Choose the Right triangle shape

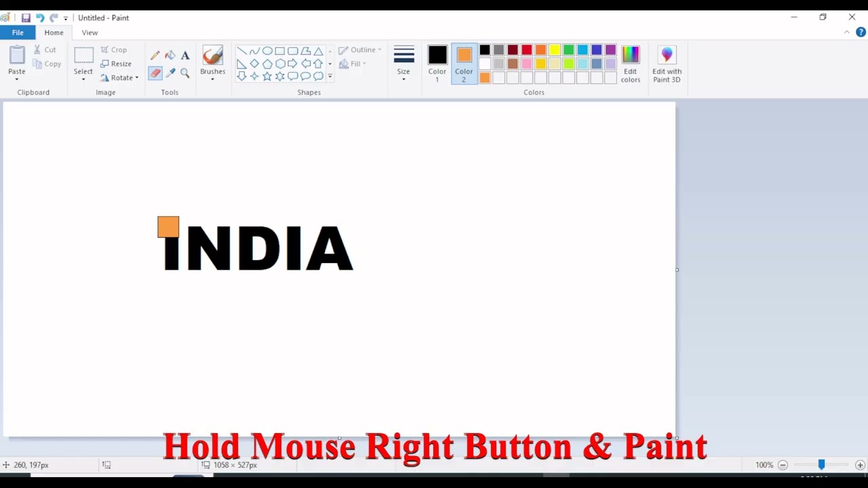point(241,64)
